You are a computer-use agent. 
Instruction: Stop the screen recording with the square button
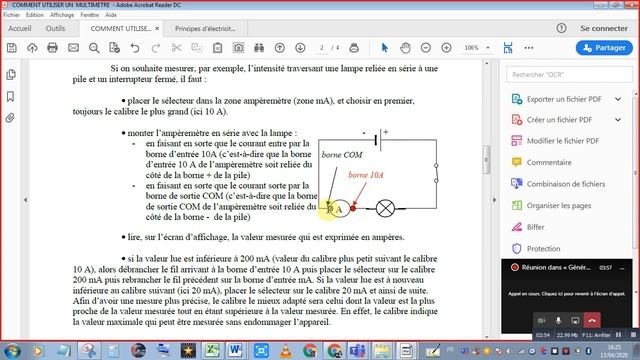(x=633, y=335)
